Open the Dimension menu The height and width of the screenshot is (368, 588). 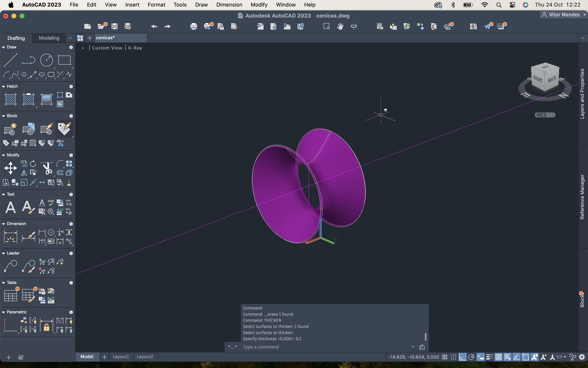(x=229, y=5)
